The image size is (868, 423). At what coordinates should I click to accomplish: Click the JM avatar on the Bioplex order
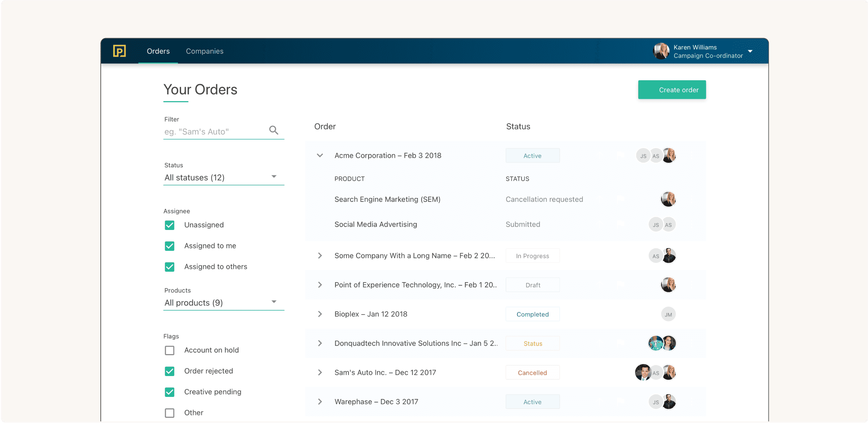pyautogui.click(x=668, y=314)
